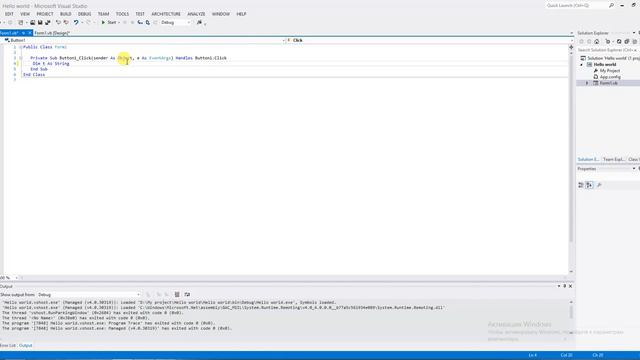The width and height of the screenshot is (640, 360).
Task: Click the Find in Files toolbar icon
Action: (x=199, y=22)
